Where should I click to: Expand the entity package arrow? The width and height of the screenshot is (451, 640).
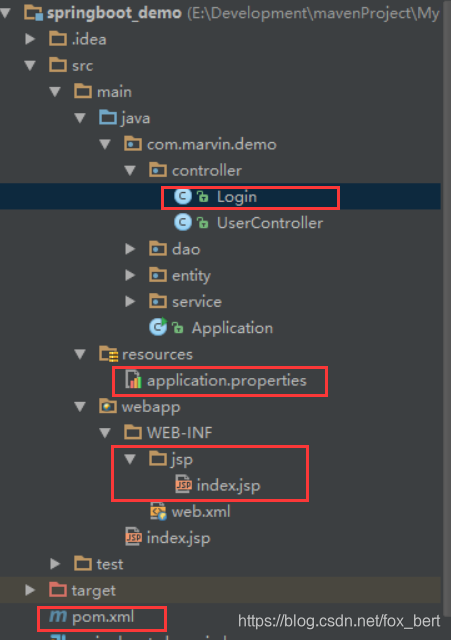(x=130, y=276)
